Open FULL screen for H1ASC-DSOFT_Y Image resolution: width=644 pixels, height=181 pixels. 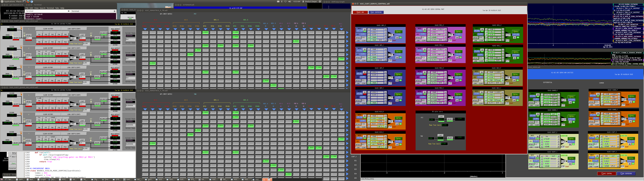(x=571, y=158)
